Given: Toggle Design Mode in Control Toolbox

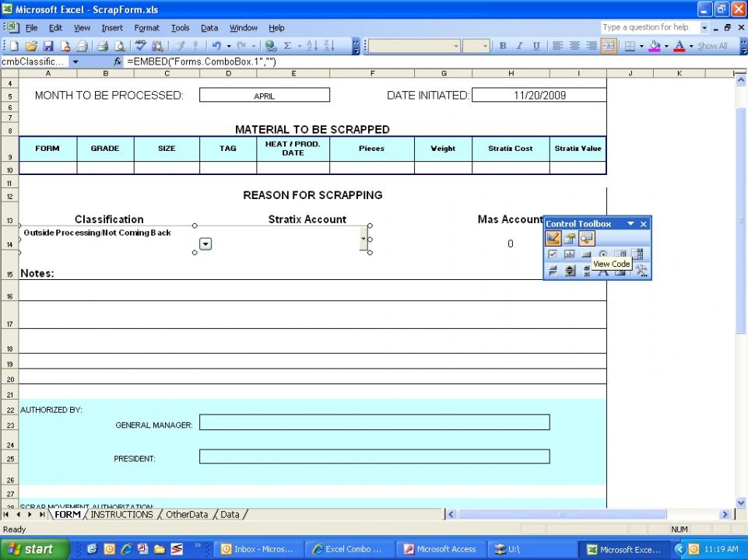Looking at the screenshot, I should (553, 238).
